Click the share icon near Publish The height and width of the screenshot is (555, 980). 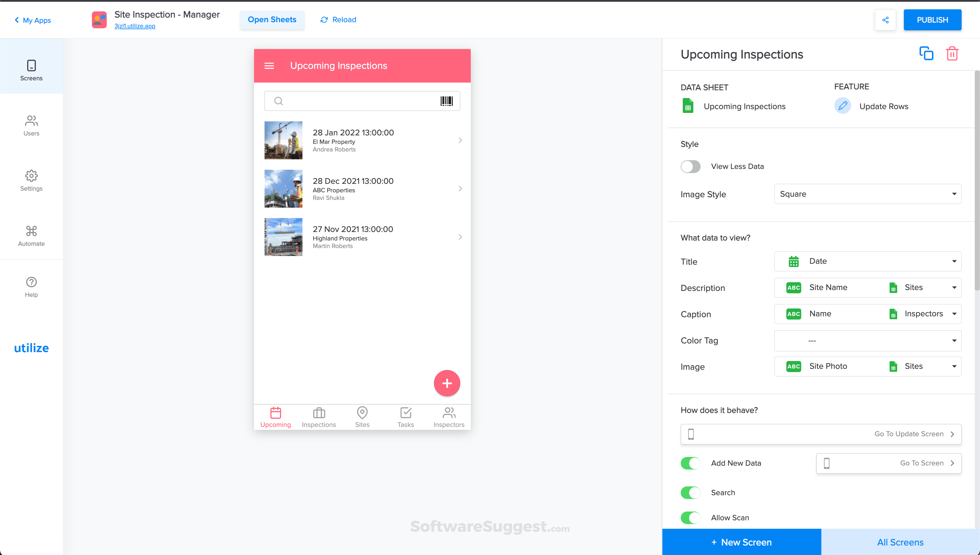[x=885, y=20]
